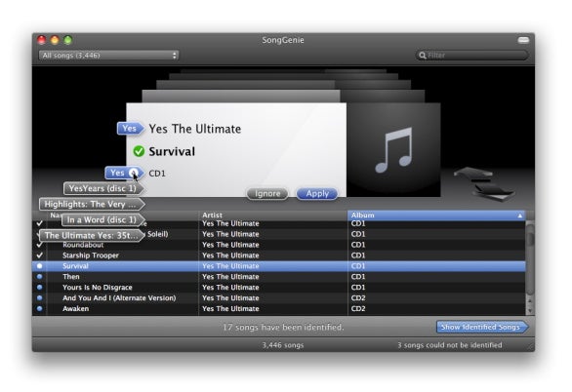Click the music note album artwork

click(393, 150)
